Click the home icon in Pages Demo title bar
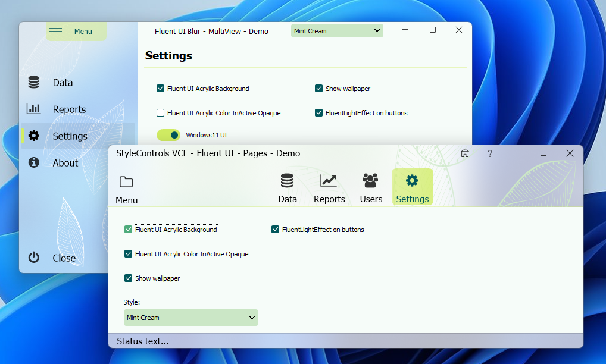Screen dimensions: 606x364 click(x=465, y=153)
